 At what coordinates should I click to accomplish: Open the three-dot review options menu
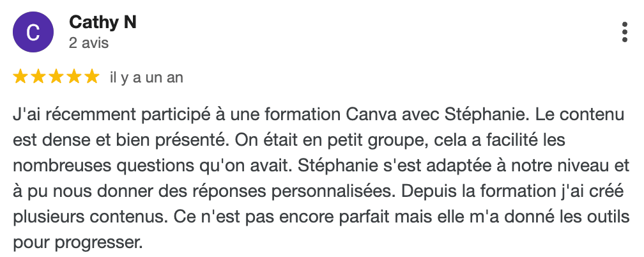tap(624, 32)
